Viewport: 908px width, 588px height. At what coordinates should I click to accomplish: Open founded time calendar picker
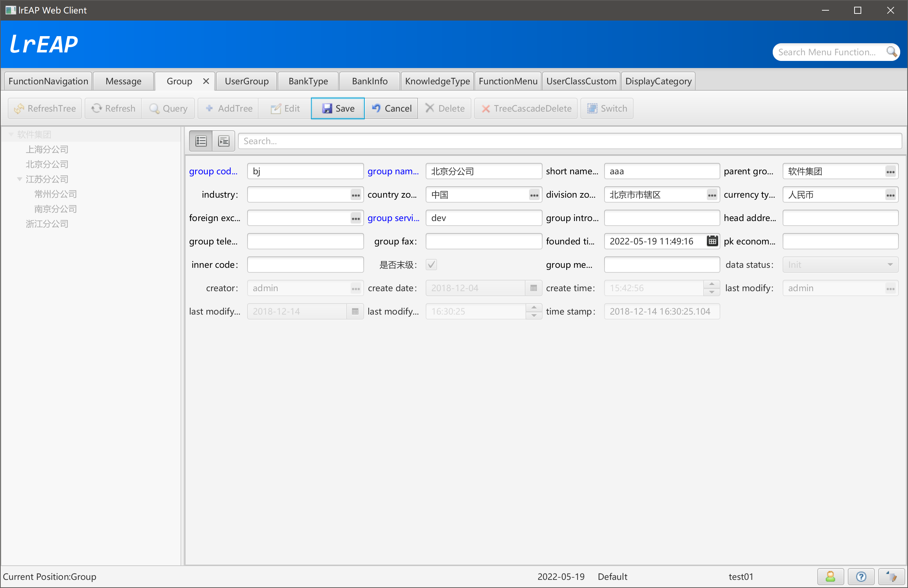[x=712, y=241]
